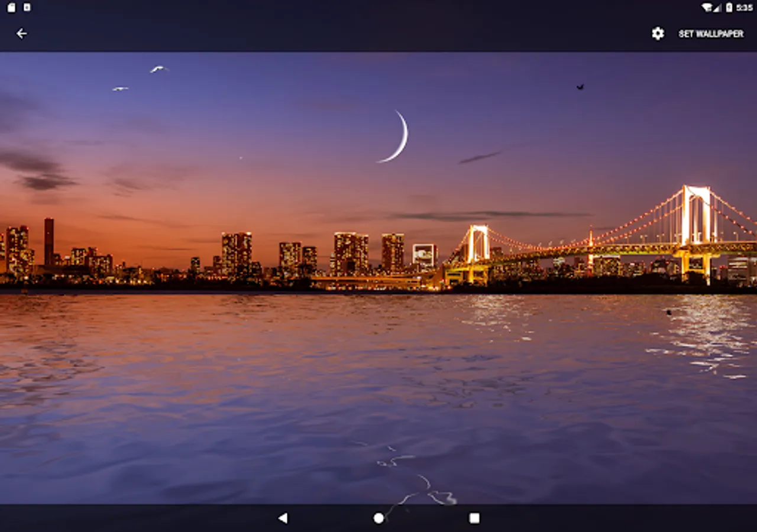The image size is (757, 532).
Task: Tap the cellular signal status icon
Action: click(x=717, y=8)
